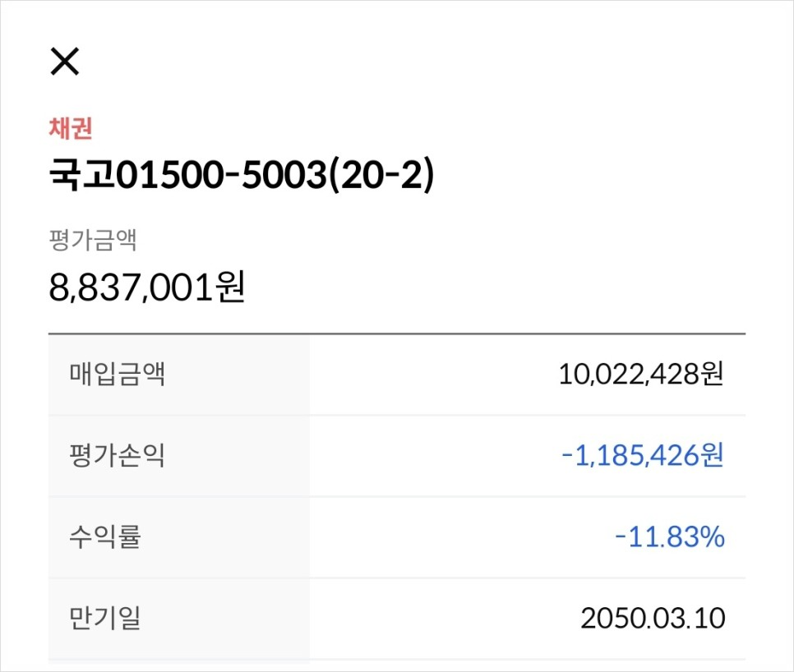This screenshot has width=794, height=672.
Task: Select the return rate -11.83%
Action: 670,537
